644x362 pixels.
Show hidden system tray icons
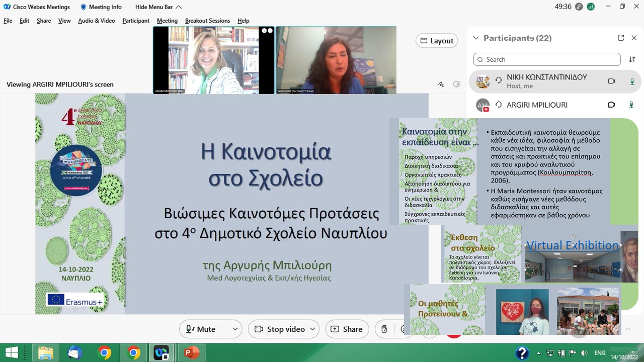click(539, 353)
